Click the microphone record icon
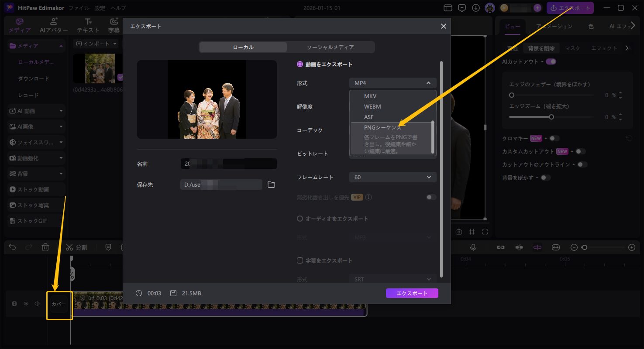The width and height of the screenshot is (644, 349). (473, 247)
